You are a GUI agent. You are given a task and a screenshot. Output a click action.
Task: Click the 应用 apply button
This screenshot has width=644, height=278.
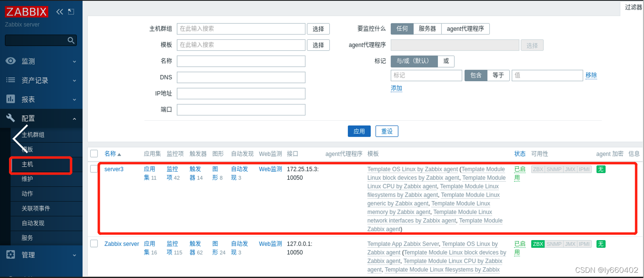pyautogui.click(x=359, y=131)
